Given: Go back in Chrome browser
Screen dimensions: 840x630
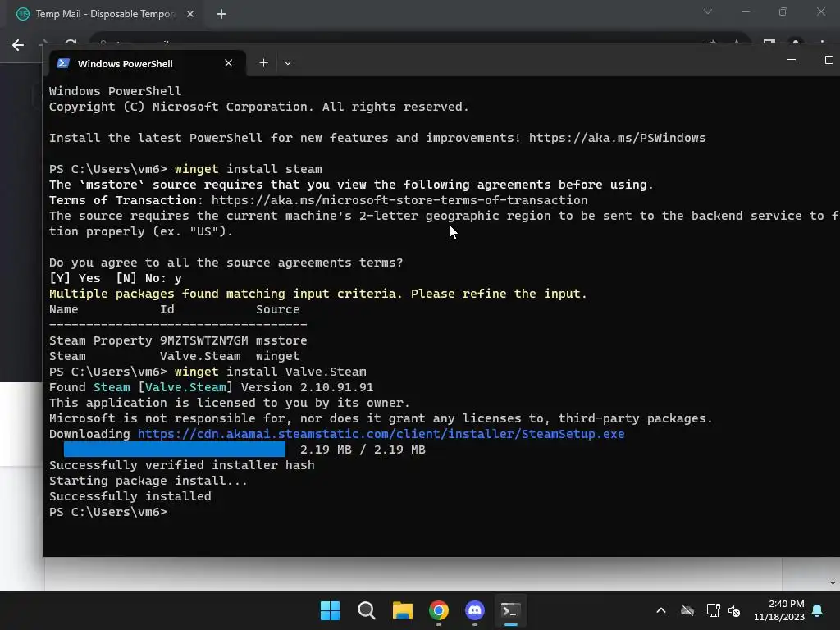Looking at the screenshot, I should (x=18, y=45).
